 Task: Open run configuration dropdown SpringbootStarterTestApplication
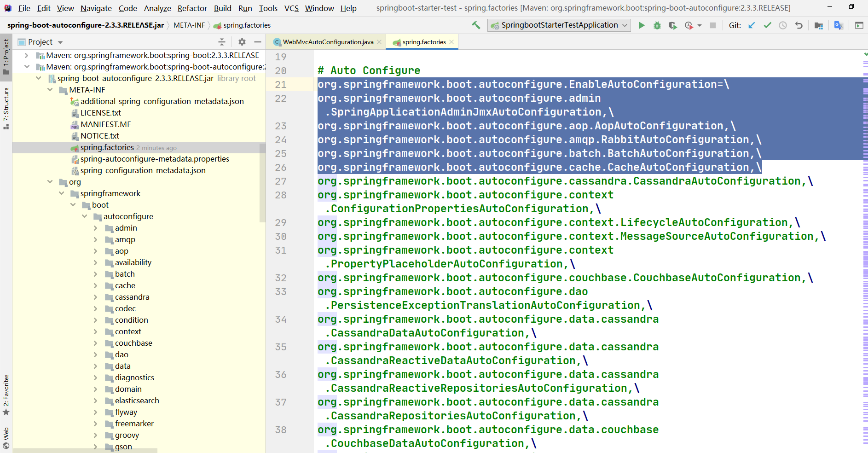coord(559,25)
